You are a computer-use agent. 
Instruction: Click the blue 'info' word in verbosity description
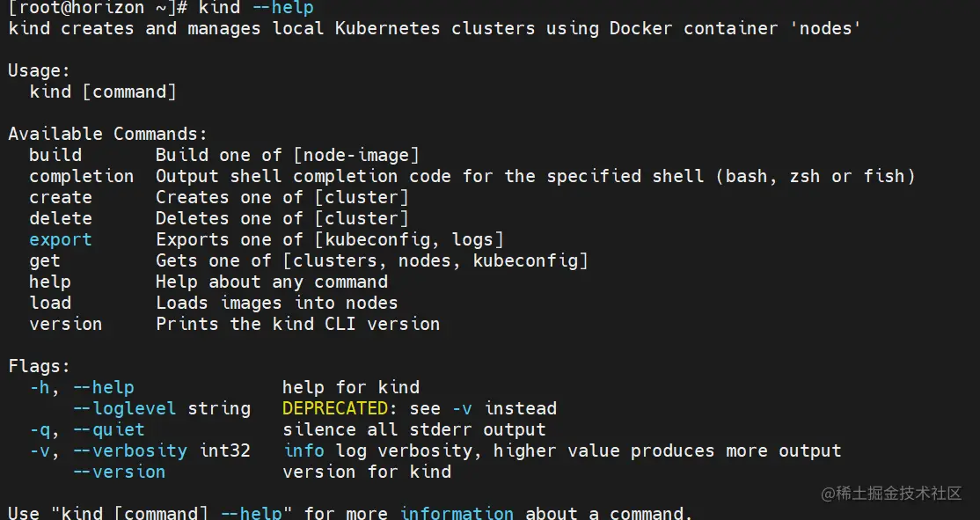304,451
